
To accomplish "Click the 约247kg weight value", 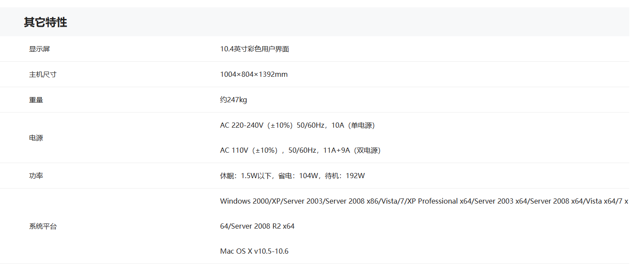I will click(x=233, y=100).
